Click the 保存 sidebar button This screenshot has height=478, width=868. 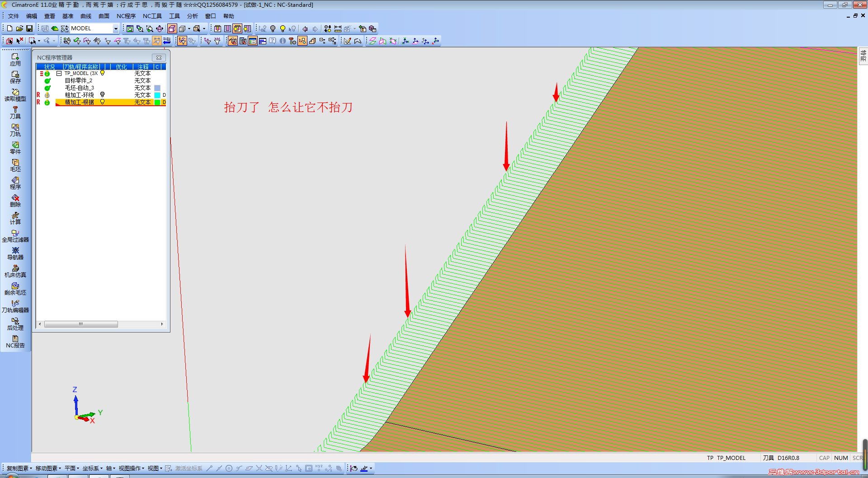tap(15, 77)
